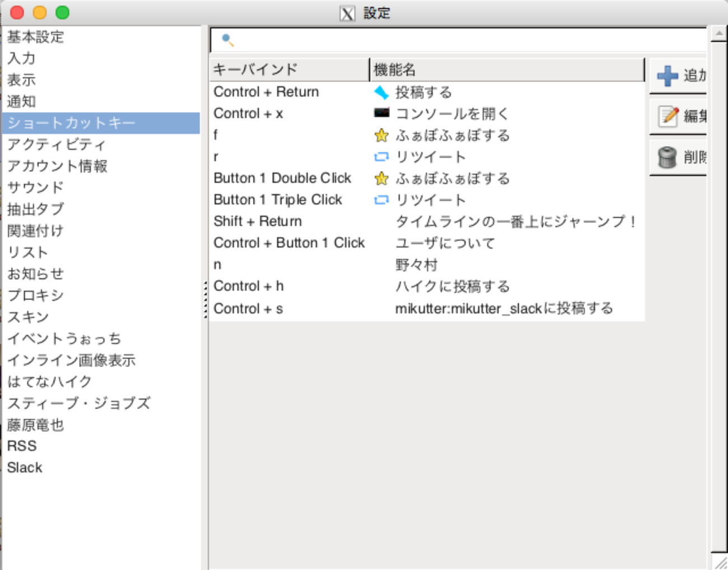728x570 pixels.
Task: Click the console icon beside コンソールを開く
Action: tap(381, 113)
